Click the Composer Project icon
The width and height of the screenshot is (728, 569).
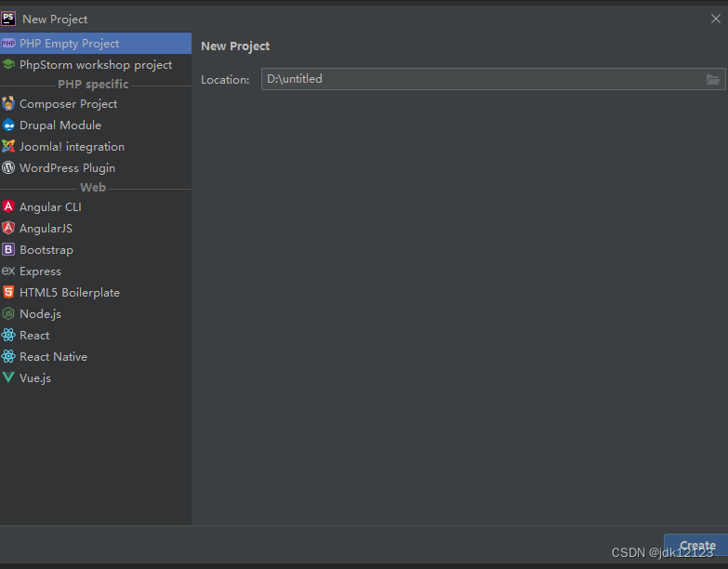tap(8, 103)
